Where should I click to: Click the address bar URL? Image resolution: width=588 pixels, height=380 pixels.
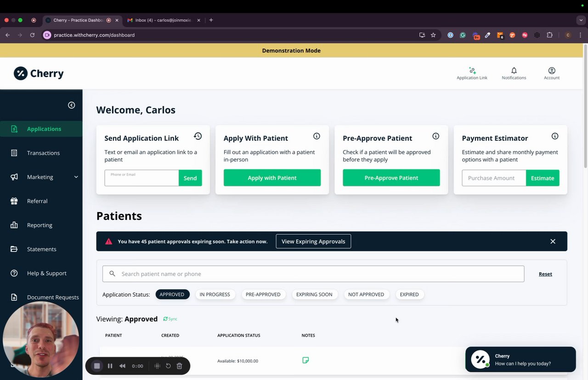94,35
